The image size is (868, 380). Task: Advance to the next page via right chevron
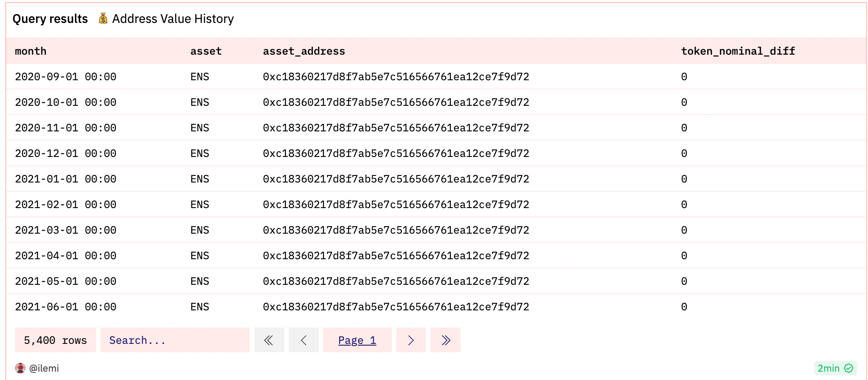pyautogui.click(x=411, y=340)
